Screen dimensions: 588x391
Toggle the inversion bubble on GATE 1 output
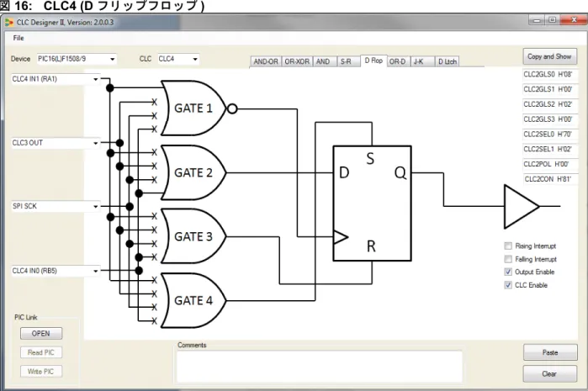(x=232, y=108)
